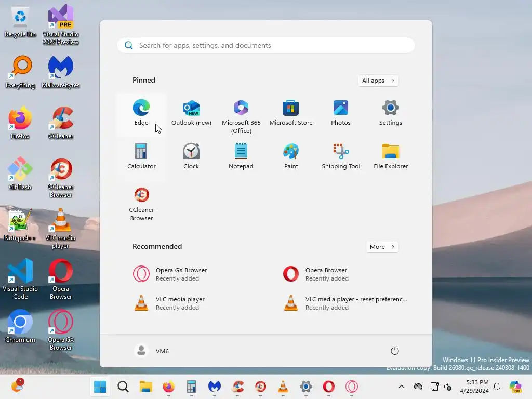Click the muted volume tray icon
532x399 pixels.
(448, 387)
